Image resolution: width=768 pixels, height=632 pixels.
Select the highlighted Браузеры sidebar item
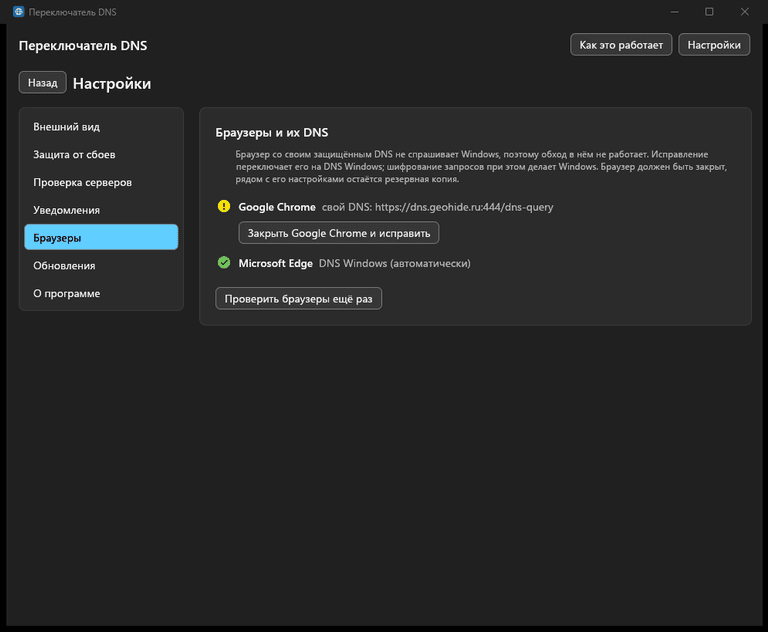pyautogui.click(x=101, y=238)
